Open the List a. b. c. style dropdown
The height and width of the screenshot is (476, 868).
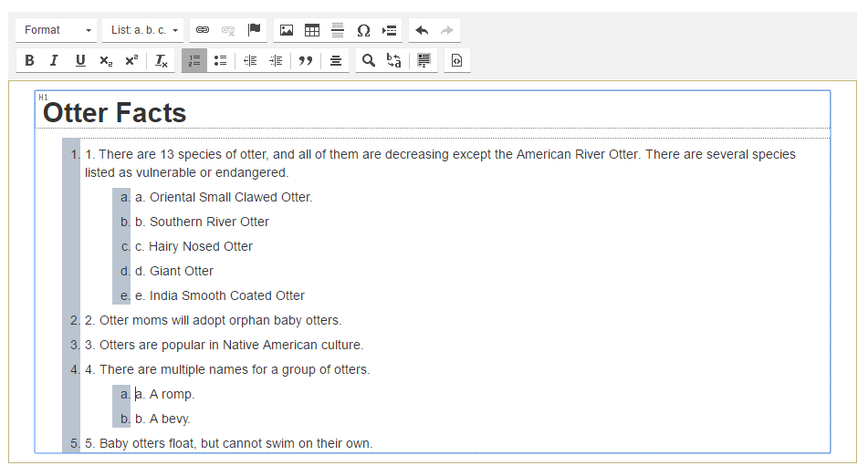coord(142,30)
